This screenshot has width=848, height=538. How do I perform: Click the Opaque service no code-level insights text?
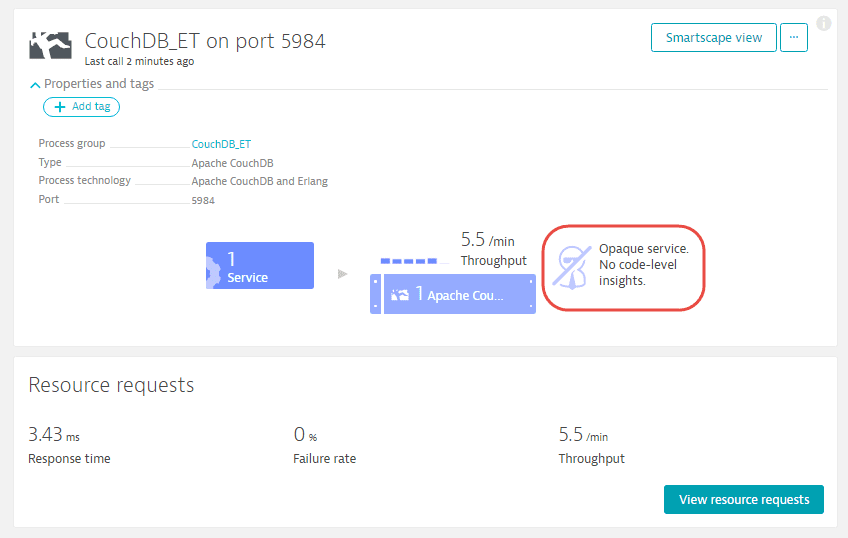pos(643,264)
